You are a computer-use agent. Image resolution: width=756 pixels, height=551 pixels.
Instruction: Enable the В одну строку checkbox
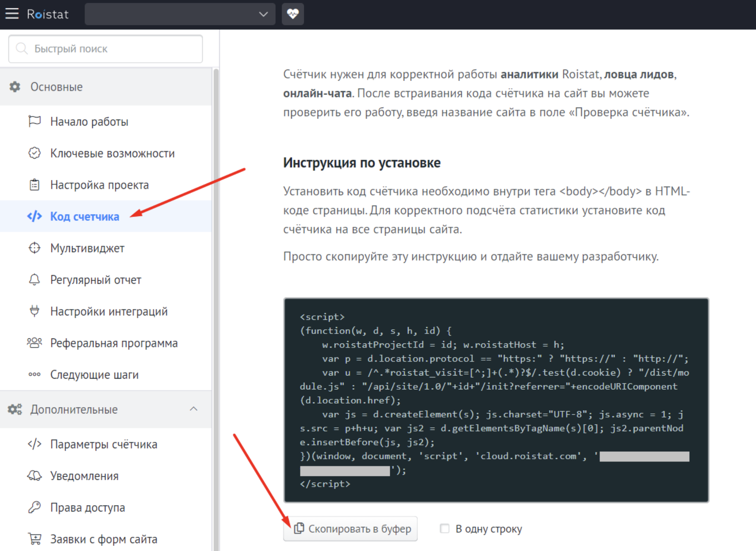(445, 528)
